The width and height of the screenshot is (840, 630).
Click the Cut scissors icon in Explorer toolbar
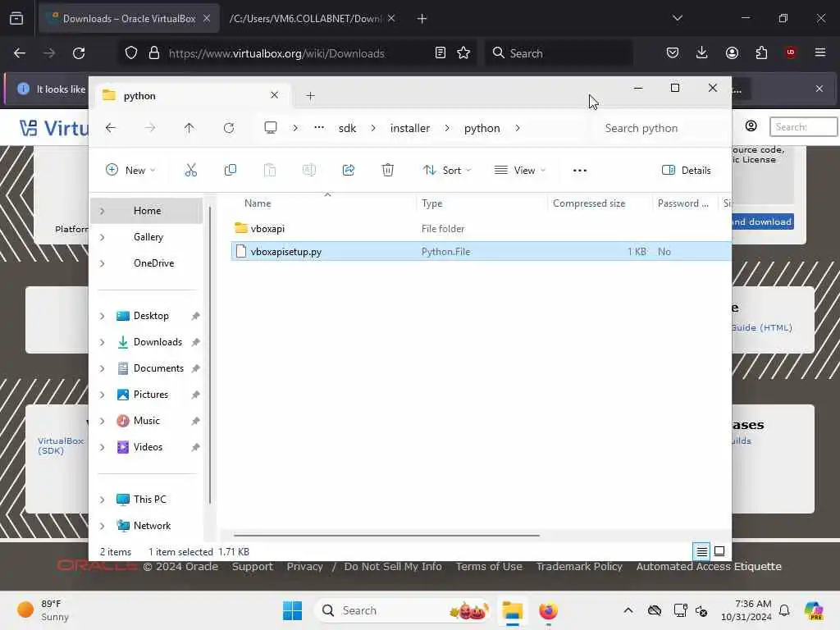190,171
